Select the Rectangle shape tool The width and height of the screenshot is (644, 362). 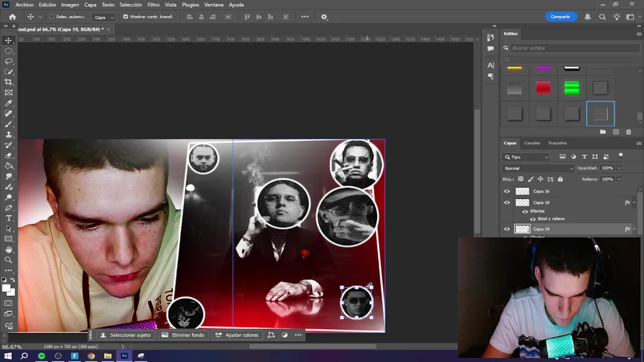tap(9, 239)
